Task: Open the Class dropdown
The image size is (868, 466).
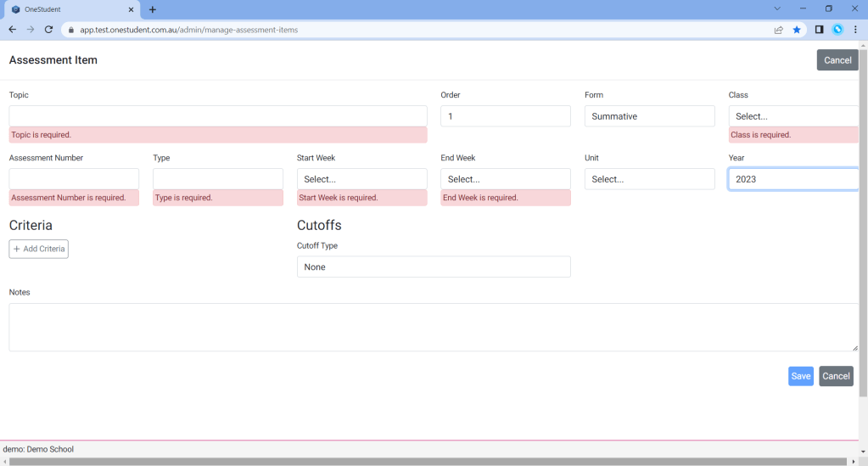Action: (792, 116)
